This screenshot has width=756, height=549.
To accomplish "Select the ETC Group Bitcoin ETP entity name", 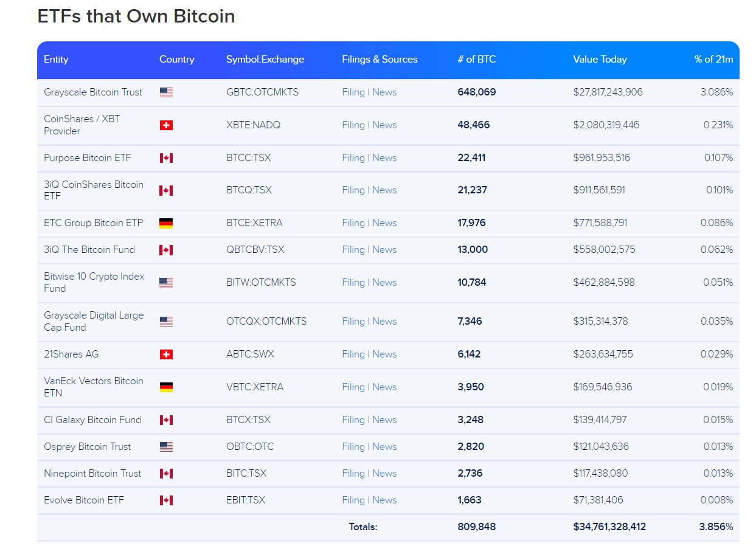I will [x=94, y=223].
